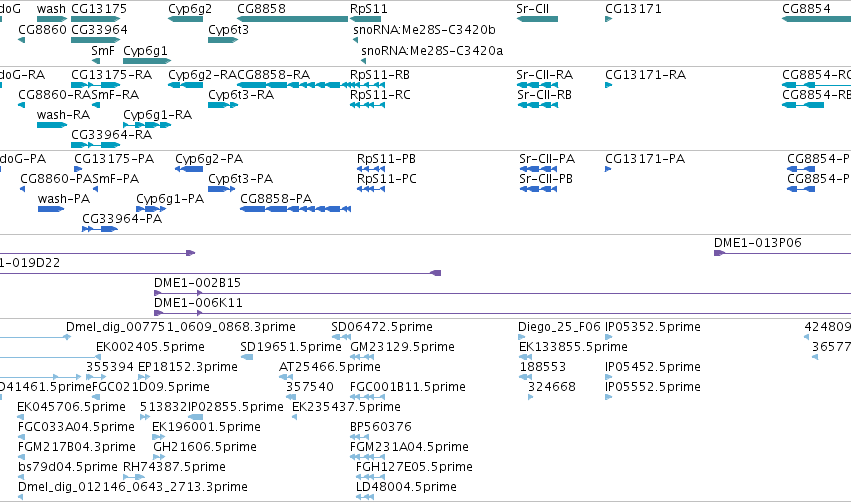The width and height of the screenshot is (851, 502).
Task: Select protein Cyp6t3-PA
Action: tap(241, 179)
